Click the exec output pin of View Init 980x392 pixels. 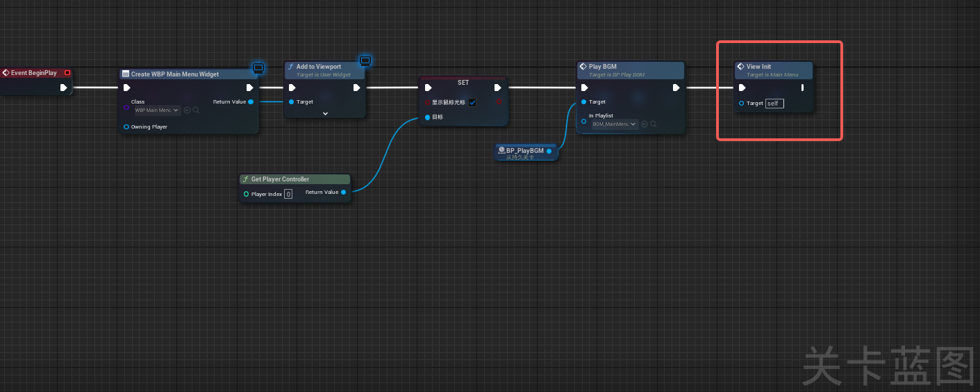point(802,88)
